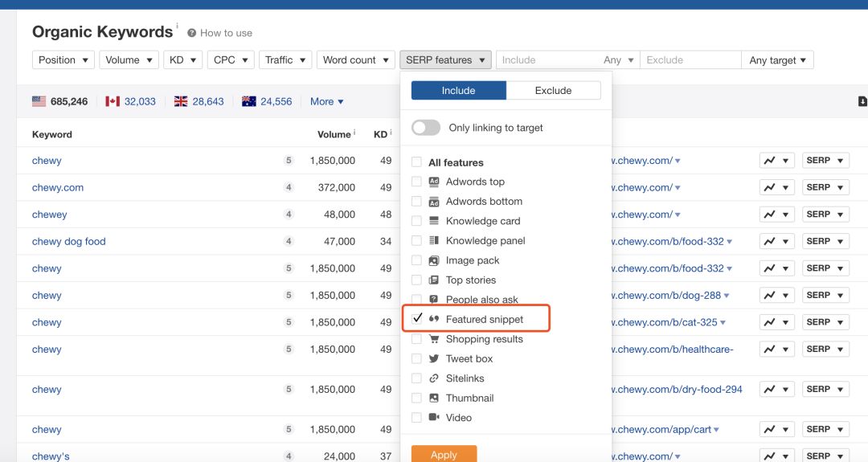Click the Australia flag icon
This screenshot has height=462, width=868.
(248, 101)
